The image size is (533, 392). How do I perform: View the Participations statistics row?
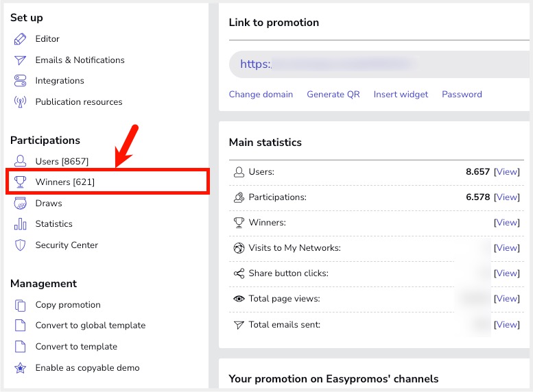(x=507, y=197)
